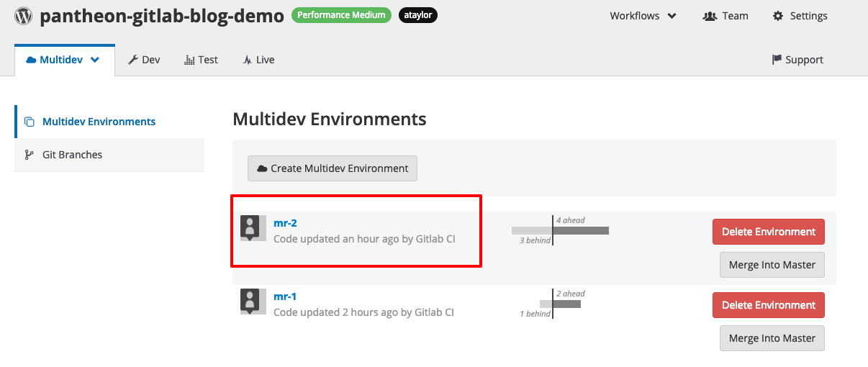Click the mr-2 user avatar icon
The width and height of the screenshot is (868, 367).
(250, 228)
